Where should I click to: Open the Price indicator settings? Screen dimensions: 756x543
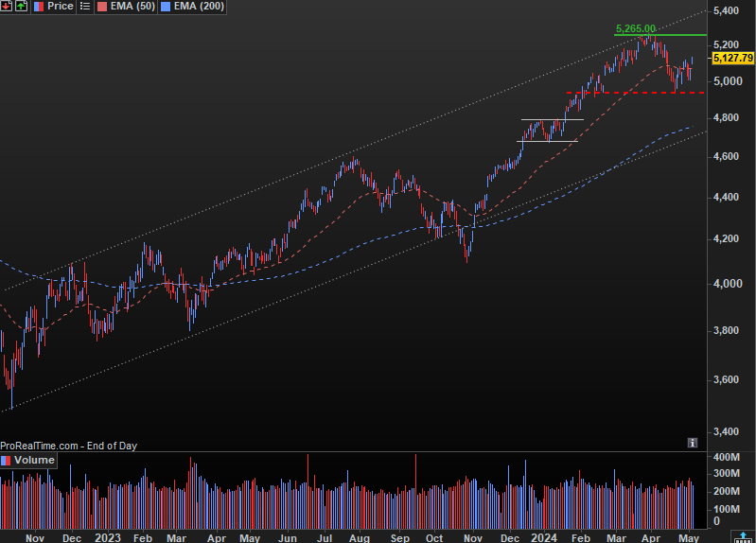pyautogui.click(x=54, y=7)
